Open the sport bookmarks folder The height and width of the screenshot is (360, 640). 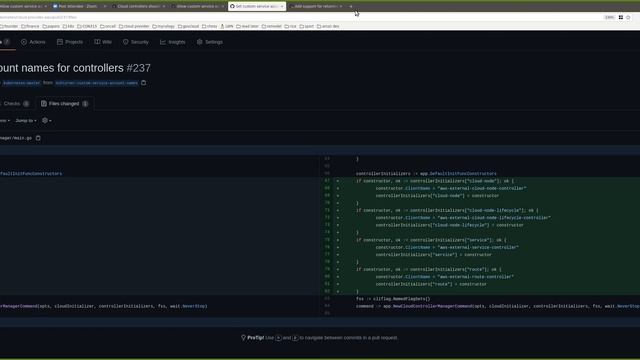(x=307, y=26)
